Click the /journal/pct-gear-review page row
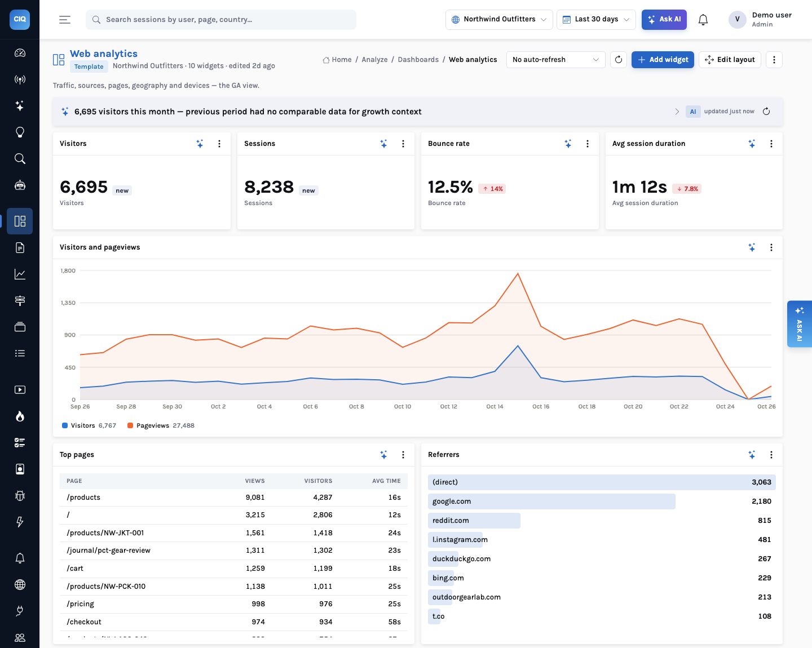This screenshot has width=812, height=648. 233,551
